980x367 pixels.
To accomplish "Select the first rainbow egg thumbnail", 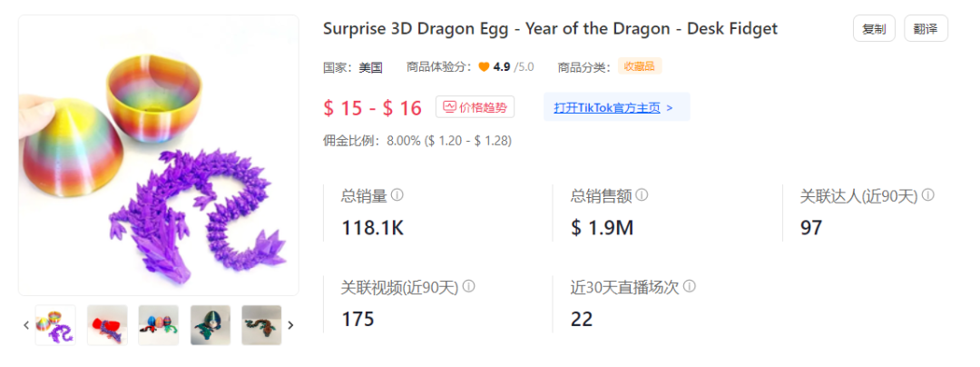I will tap(55, 325).
